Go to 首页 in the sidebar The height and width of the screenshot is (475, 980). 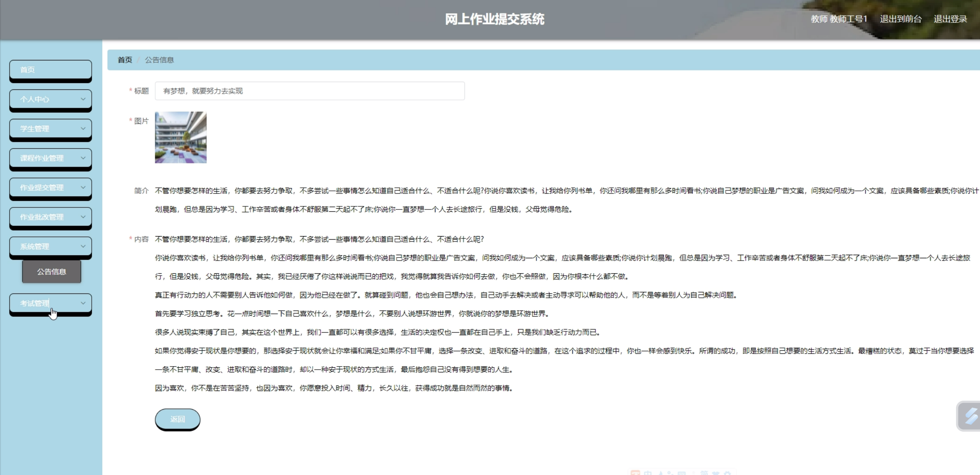point(50,70)
